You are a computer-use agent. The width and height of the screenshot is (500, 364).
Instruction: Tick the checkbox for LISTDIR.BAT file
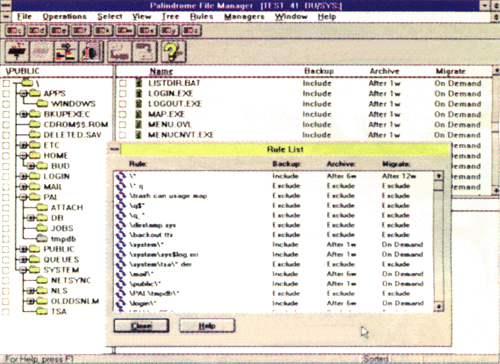click(123, 83)
